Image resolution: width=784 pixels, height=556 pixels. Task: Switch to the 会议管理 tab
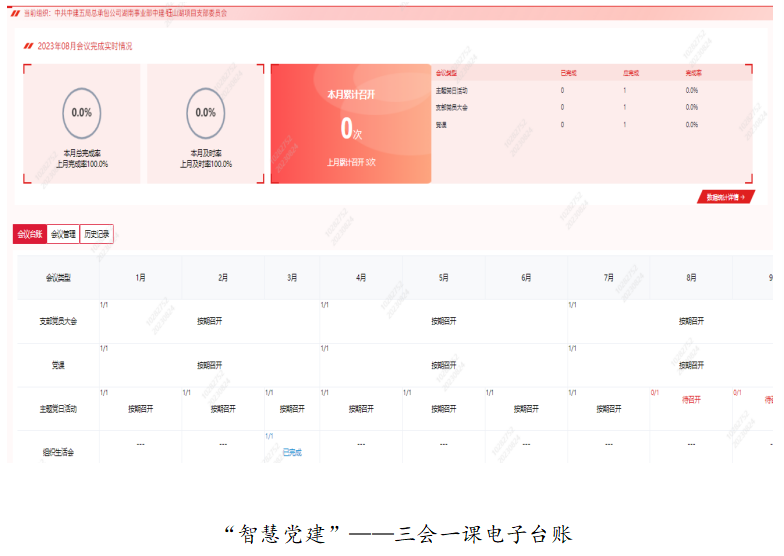(x=63, y=234)
